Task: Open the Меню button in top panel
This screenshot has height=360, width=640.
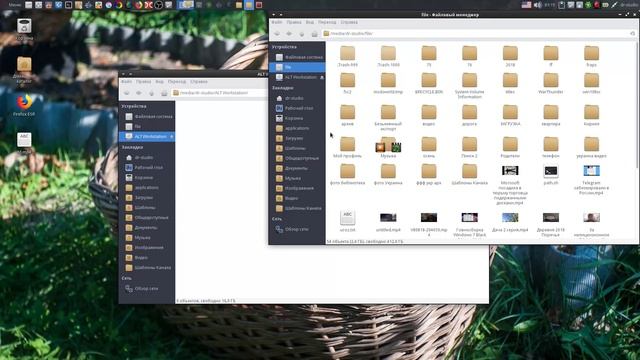Action: [x=15, y=5]
